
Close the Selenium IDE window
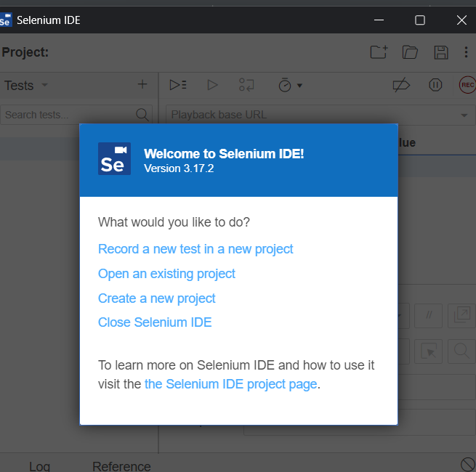click(461, 20)
